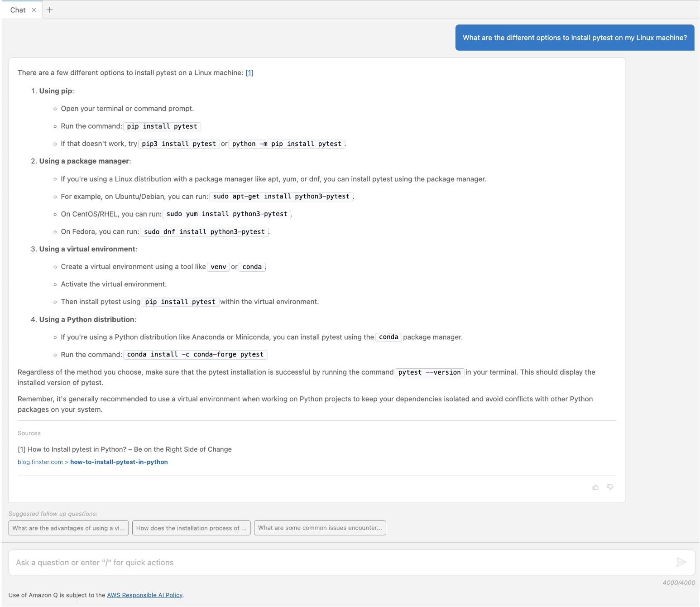Click the virtual environment advantages suggestion
This screenshot has width=700, height=607.
tap(68, 528)
